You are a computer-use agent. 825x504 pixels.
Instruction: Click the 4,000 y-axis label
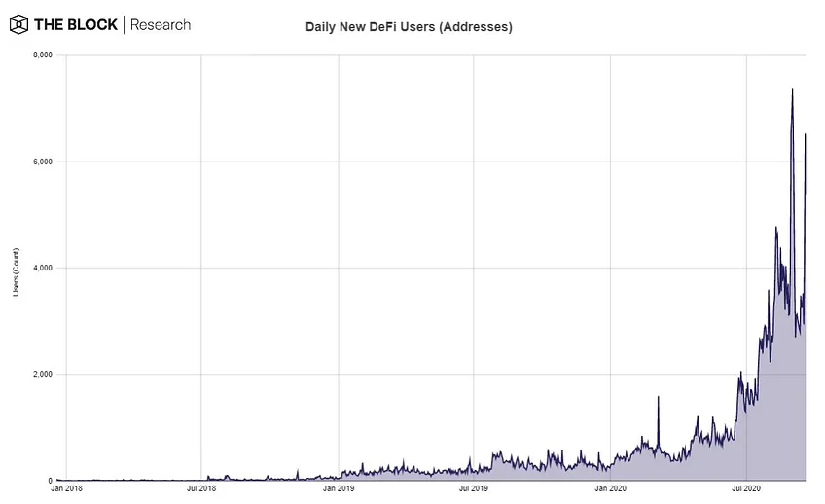(43, 268)
